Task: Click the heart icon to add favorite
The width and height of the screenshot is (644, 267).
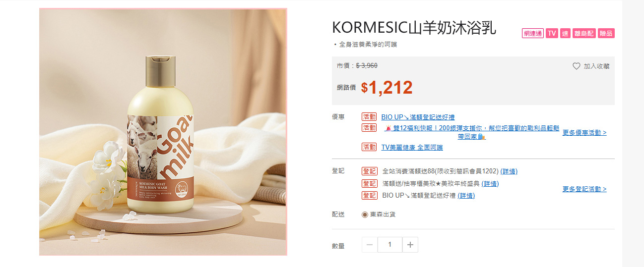Action: 576,66
